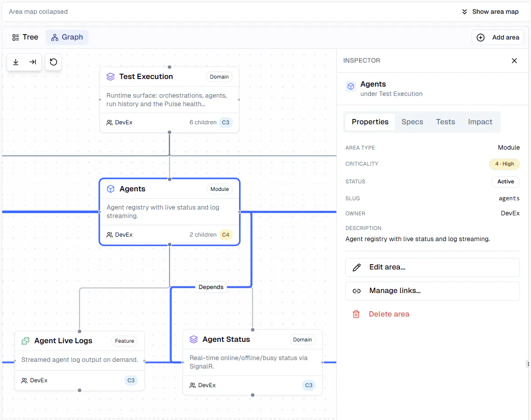Image resolution: width=531 pixels, height=420 pixels.
Task: Click the Depends edge label
Action: pyautogui.click(x=211, y=287)
